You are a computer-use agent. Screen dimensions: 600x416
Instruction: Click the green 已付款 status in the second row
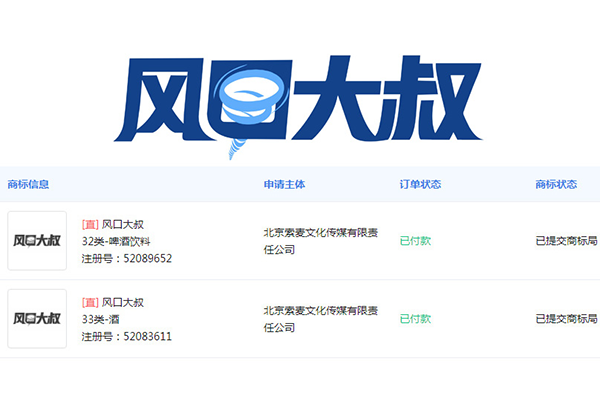[415, 319]
